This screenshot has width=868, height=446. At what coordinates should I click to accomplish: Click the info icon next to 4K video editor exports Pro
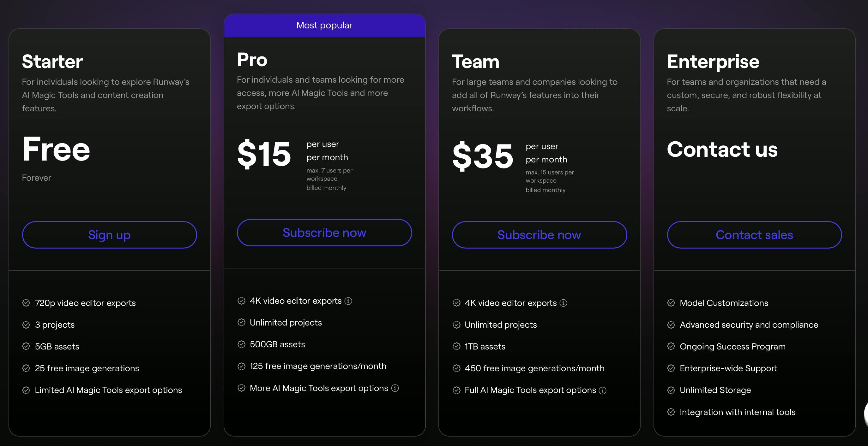click(348, 302)
